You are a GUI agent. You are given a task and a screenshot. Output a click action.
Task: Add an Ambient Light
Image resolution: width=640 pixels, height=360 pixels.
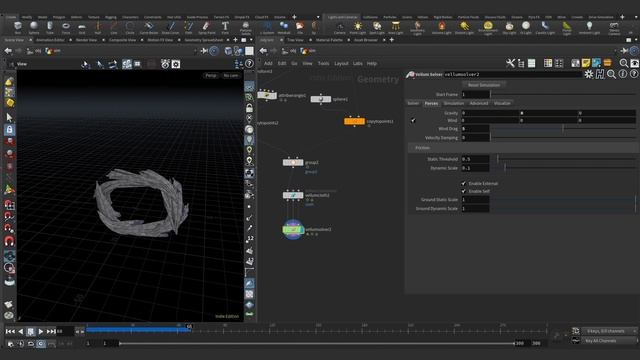coord(589,28)
